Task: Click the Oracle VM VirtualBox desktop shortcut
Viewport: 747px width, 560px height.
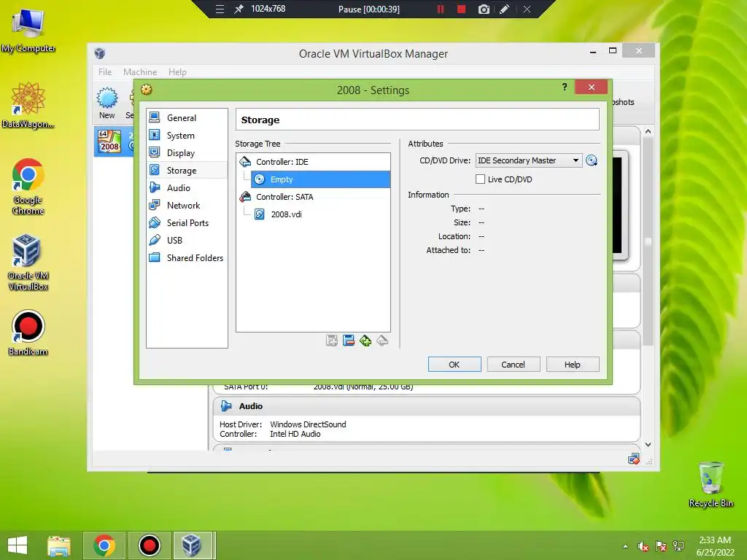Action: pos(28,262)
